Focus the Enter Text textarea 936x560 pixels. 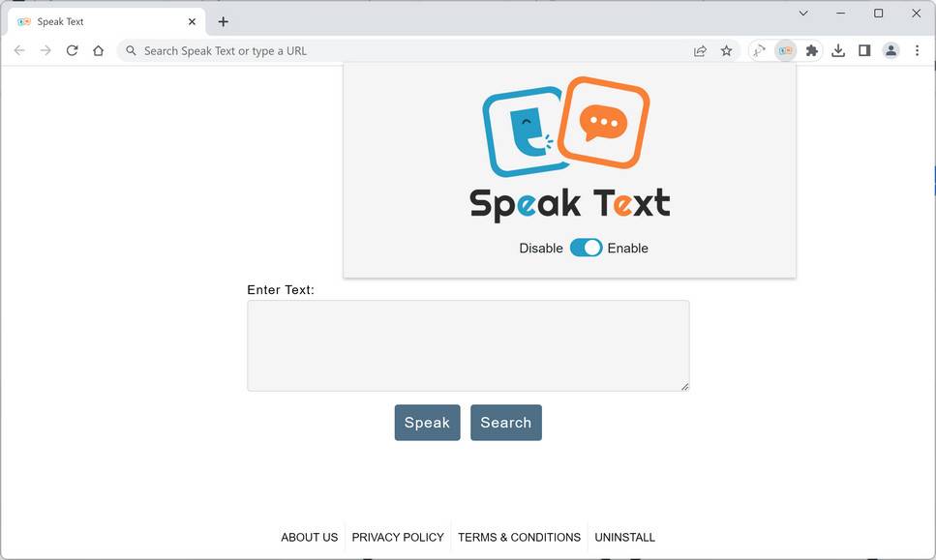pyautogui.click(x=468, y=346)
